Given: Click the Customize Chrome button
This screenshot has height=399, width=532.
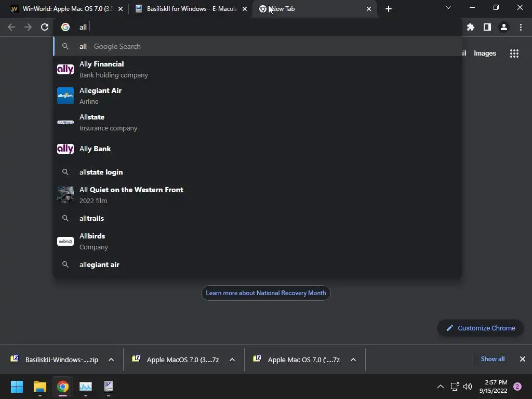Looking at the screenshot, I should [x=481, y=328].
